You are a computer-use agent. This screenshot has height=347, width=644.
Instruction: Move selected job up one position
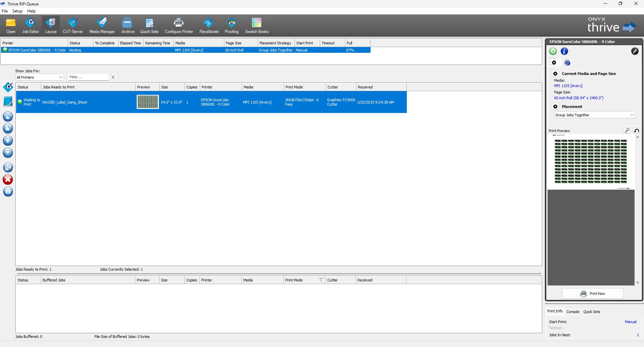pyautogui.click(x=8, y=128)
